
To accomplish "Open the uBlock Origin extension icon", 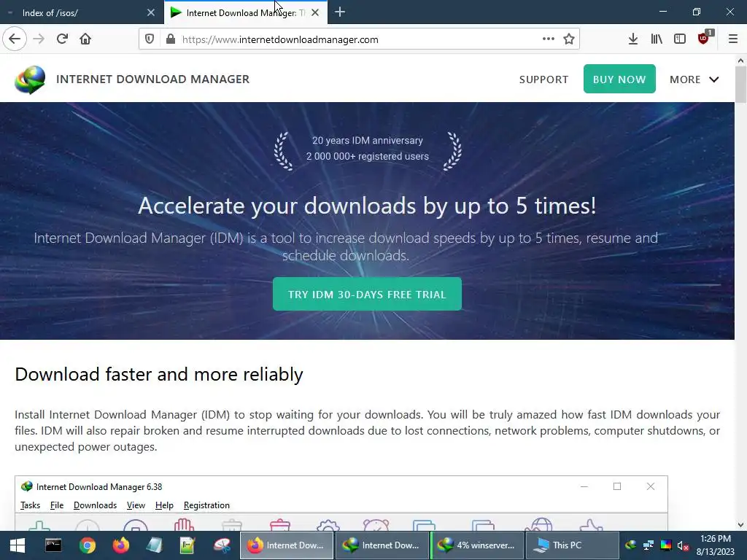I will tap(704, 39).
